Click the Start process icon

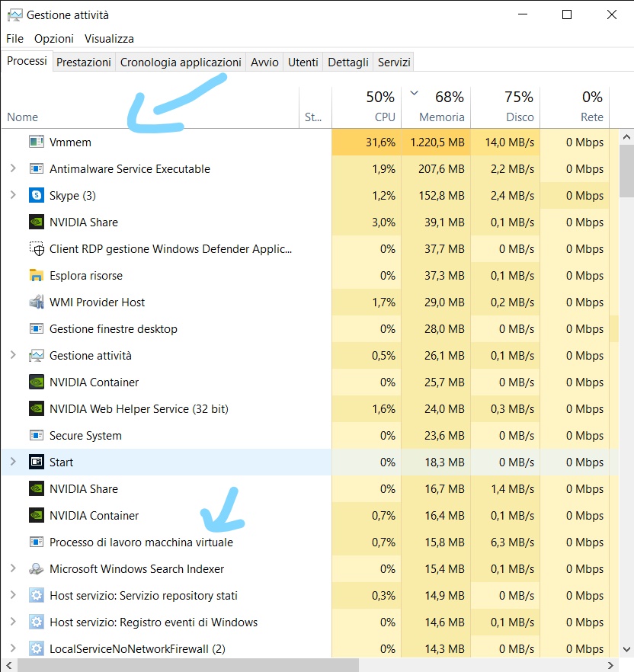[x=37, y=462]
